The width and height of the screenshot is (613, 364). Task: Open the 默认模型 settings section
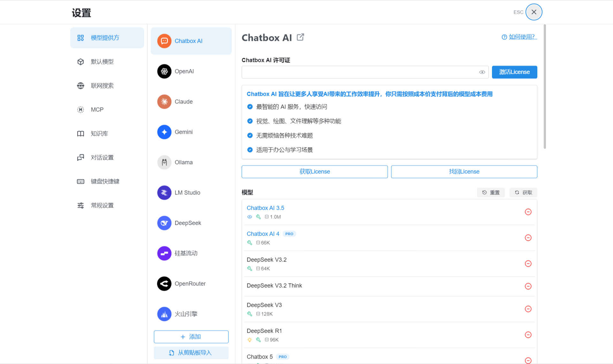tap(102, 62)
